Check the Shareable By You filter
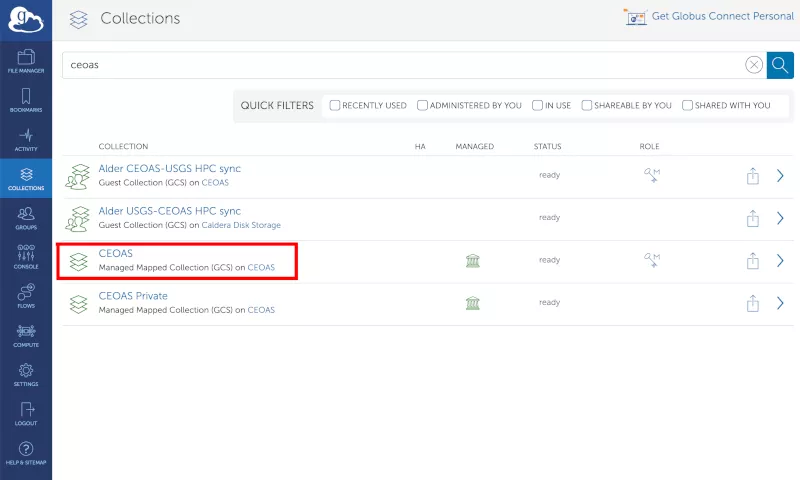 (x=587, y=105)
